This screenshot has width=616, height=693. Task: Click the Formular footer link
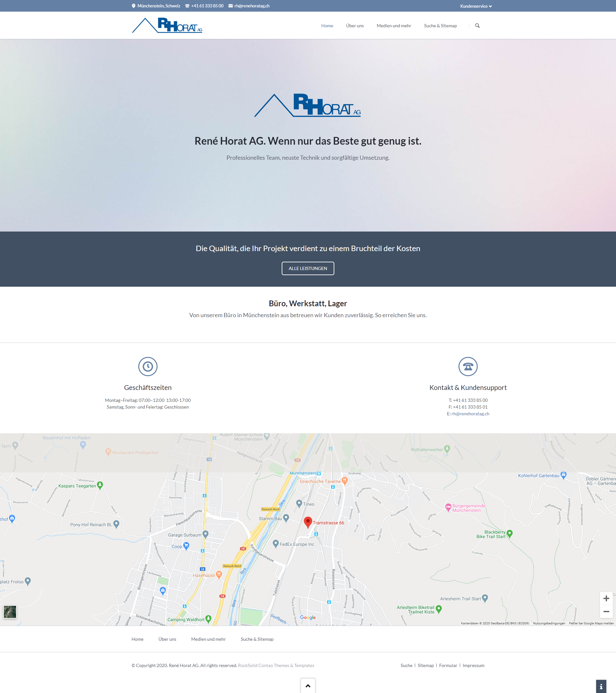448,665
